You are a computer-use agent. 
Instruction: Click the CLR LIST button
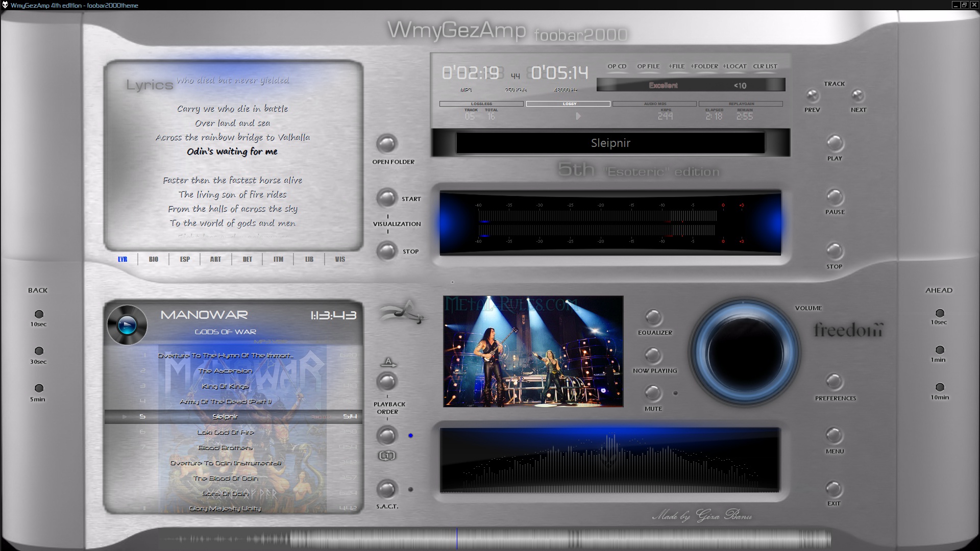click(765, 66)
